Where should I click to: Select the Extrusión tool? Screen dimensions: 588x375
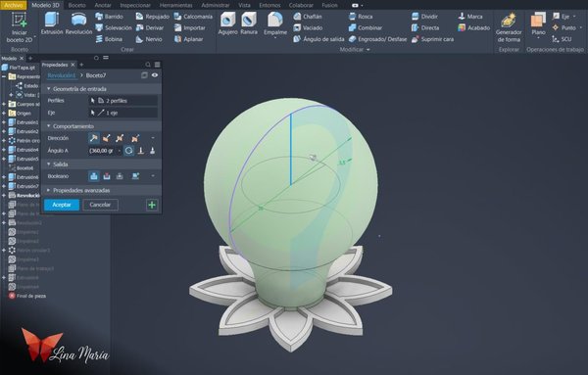(x=52, y=23)
